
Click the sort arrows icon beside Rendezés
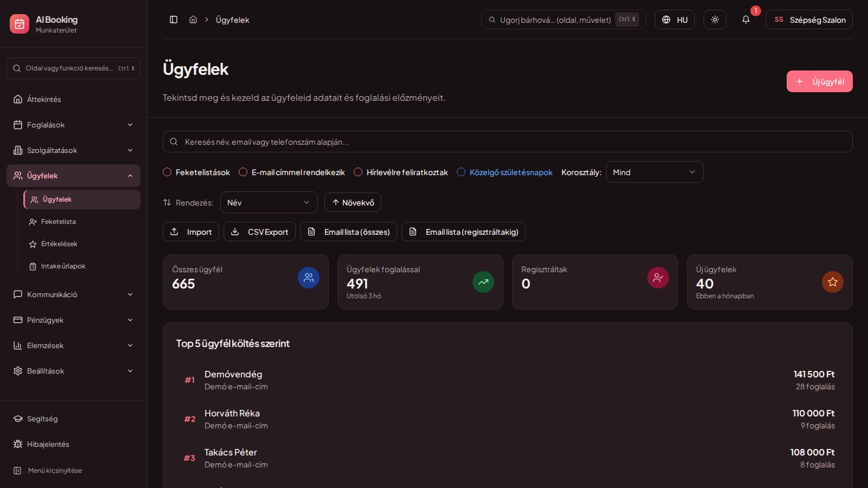click(x=167, y=202)
